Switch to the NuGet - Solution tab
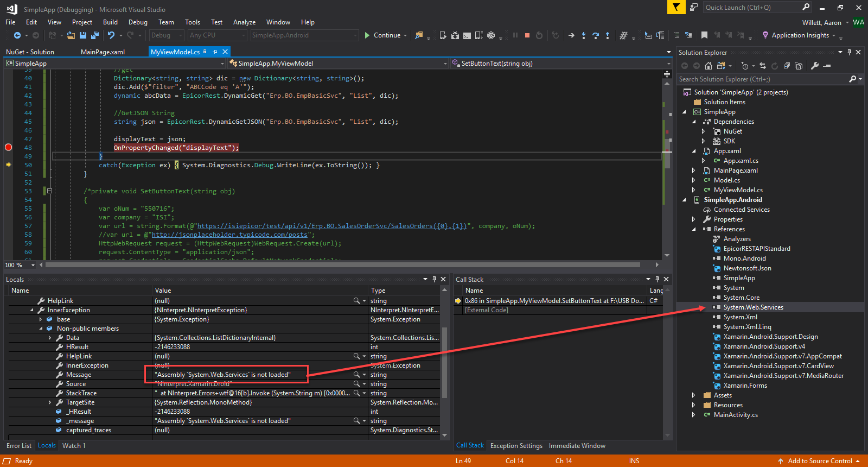The image size is (868, 467). pyautogui.click(x=30, y=52)
